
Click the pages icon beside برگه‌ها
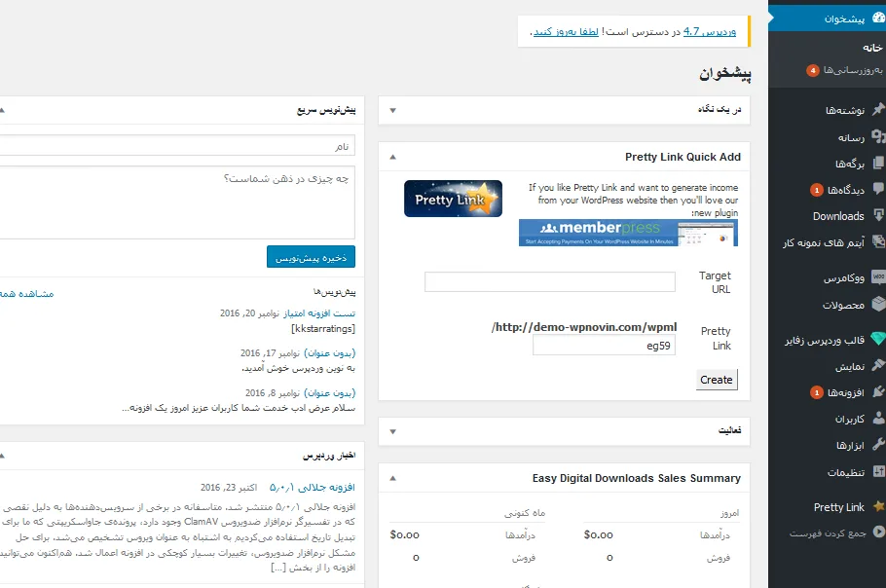tap(878, 164)
